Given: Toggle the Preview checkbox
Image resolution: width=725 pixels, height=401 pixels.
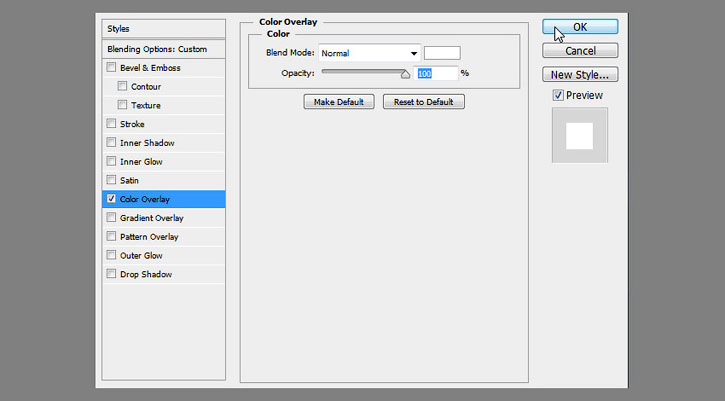Looking at the screenshot, I should tap(558, 95).
